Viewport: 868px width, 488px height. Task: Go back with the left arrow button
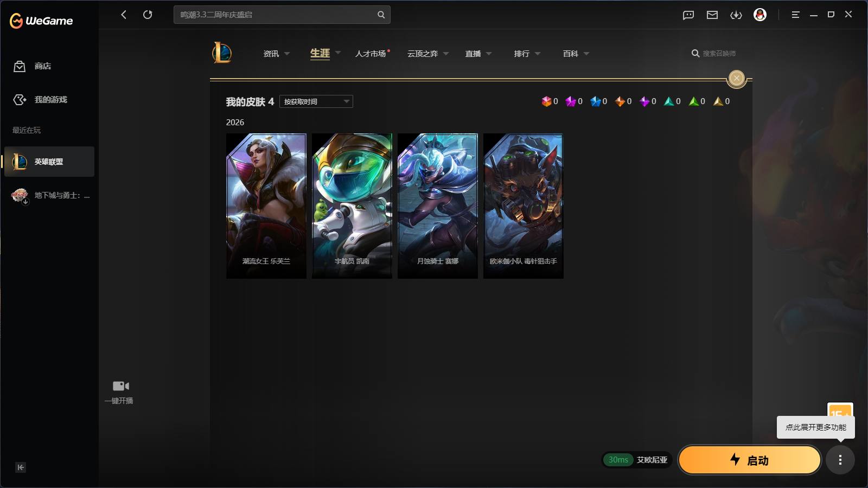(x=124, y=15)
